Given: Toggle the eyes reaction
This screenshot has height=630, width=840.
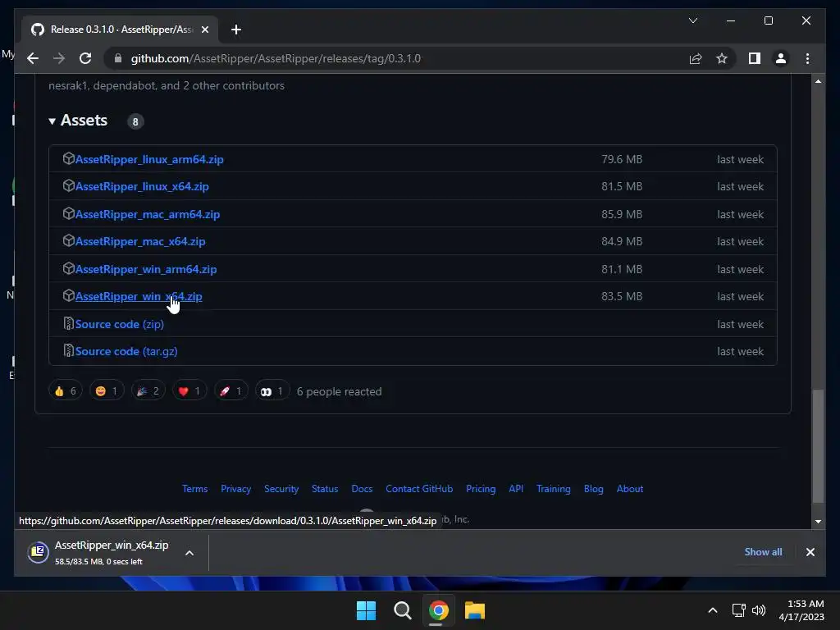Looking at the screenshot, I should pos(272,391).
